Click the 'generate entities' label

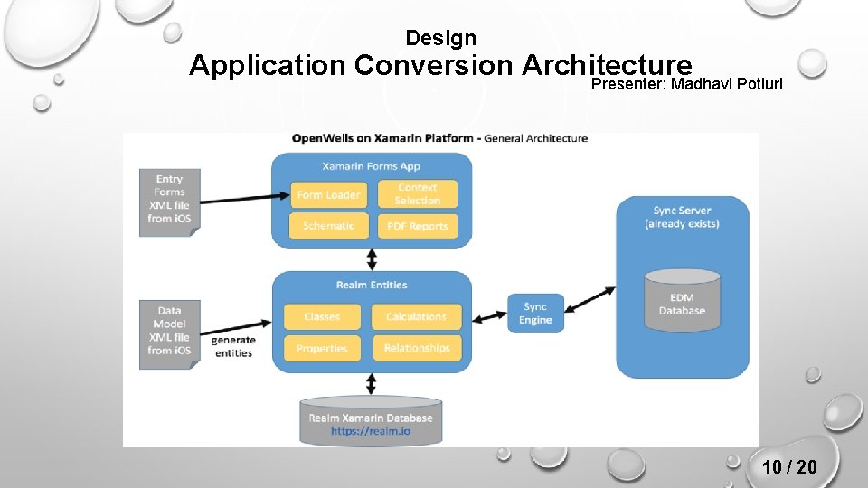(233, 346)
